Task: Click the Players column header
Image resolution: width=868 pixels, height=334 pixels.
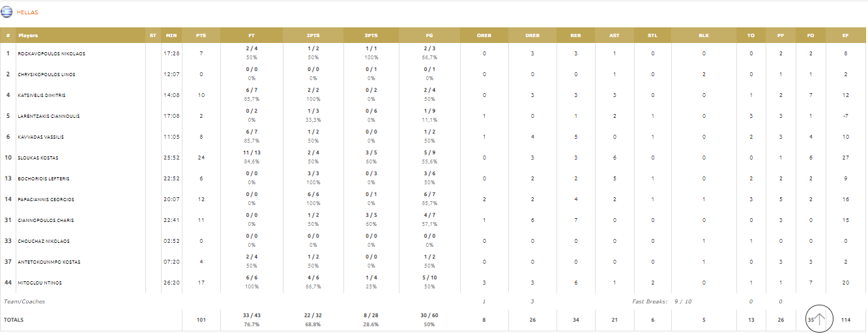Action: 27,35
